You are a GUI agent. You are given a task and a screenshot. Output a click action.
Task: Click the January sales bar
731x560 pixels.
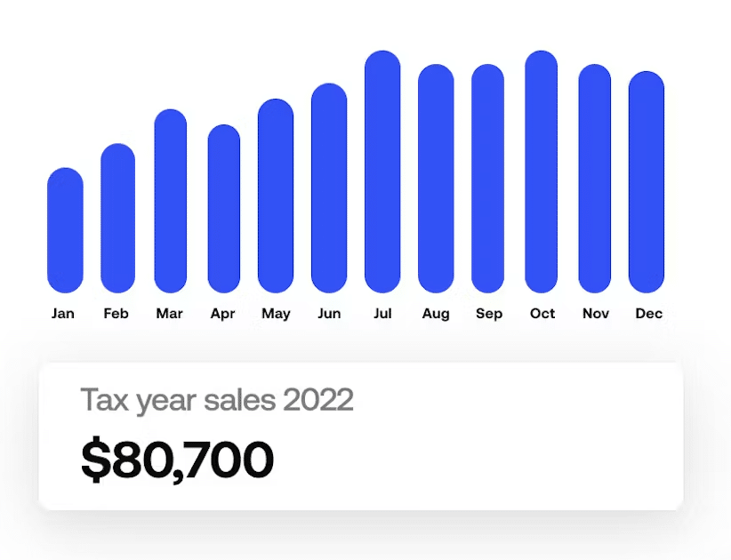(x=65, y=230)
